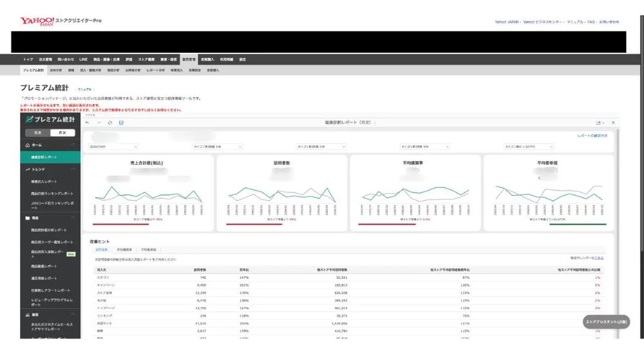The width and height of the screenshot is (644, 354).
Task: Click the redo arrow in report toolbar
Action: tap(99, 122)
